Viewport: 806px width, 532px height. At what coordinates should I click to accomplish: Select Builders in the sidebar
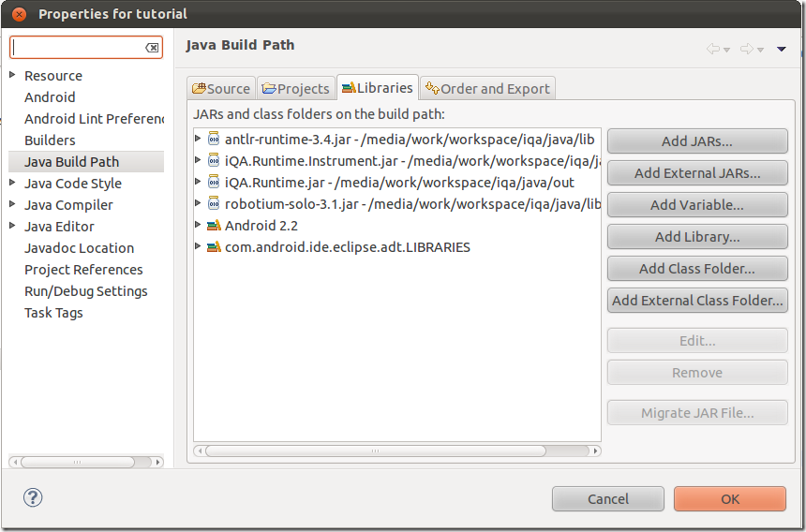coord(50,140)
